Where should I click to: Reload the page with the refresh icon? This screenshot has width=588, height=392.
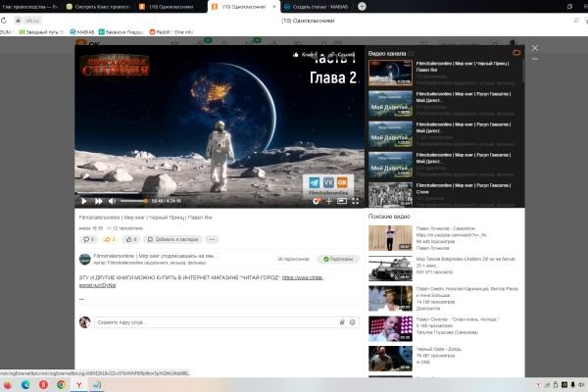(4, 21)
